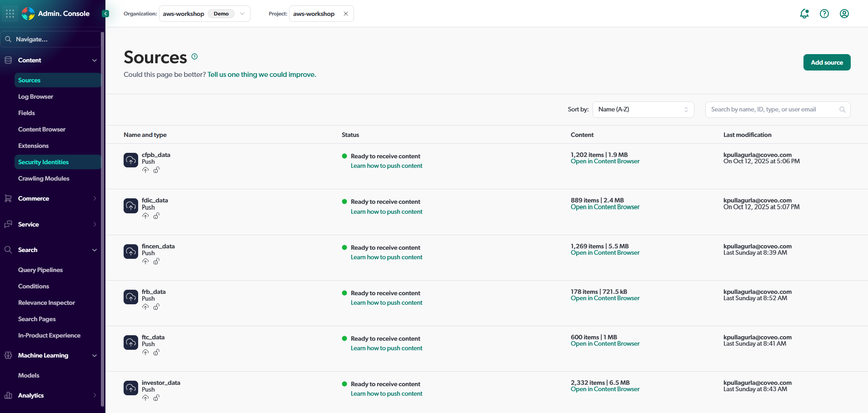Click the info icon beside Sources title
This screenshot has width=868, height=413.
coord(195,56)
